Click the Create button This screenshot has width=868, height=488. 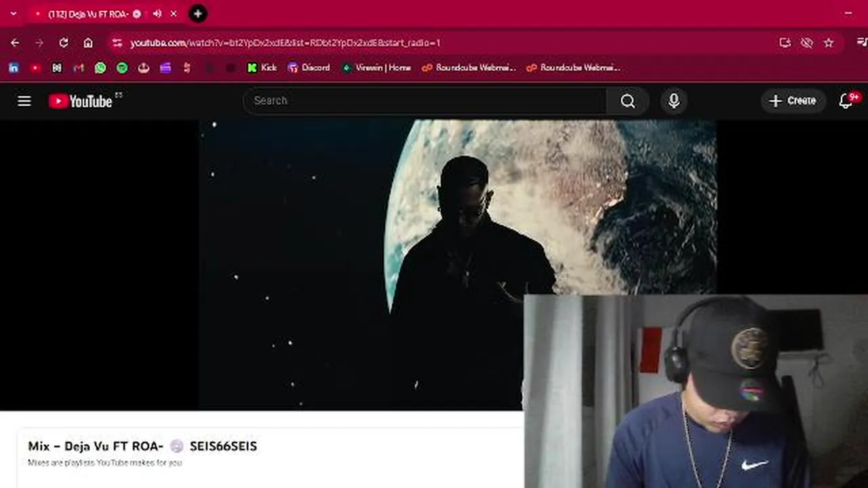(793, 100)
